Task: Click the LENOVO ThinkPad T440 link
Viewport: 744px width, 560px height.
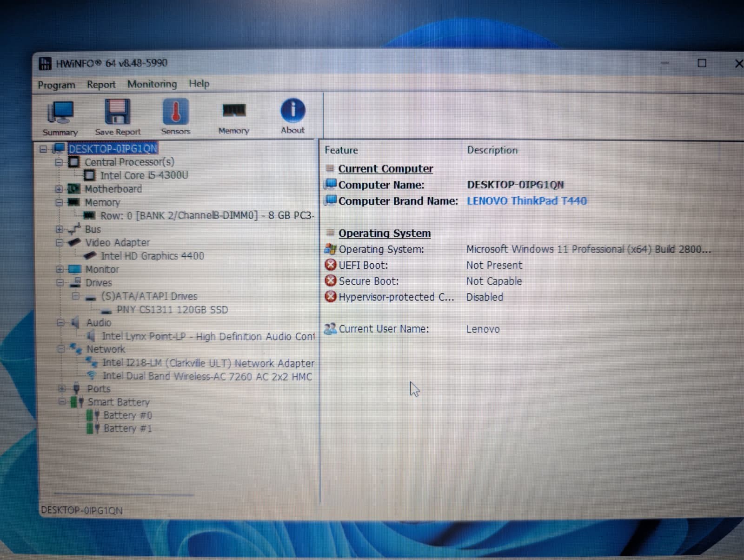Action: [x=527, y=201]
